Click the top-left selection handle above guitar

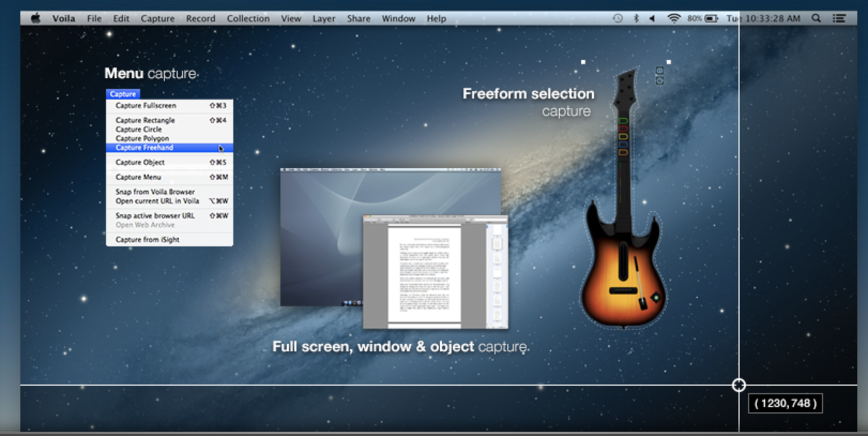coord(583,62)
